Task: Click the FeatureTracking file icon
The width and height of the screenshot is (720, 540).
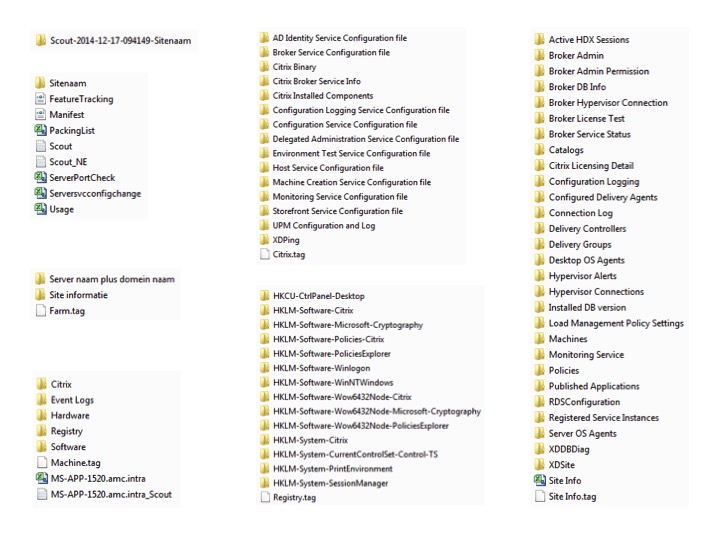Action: 40,99
